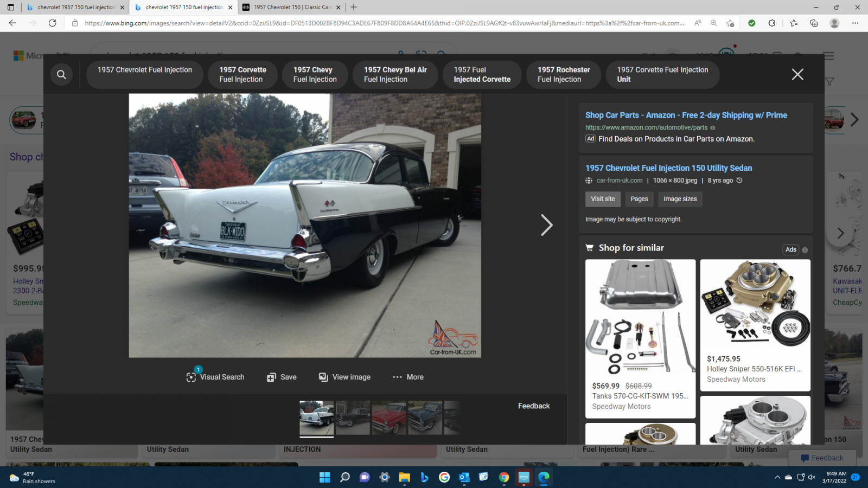
Task: Select the red Chevy thumbnail in filmstrip
Action: pyautogui.click(x=388, y=418)
